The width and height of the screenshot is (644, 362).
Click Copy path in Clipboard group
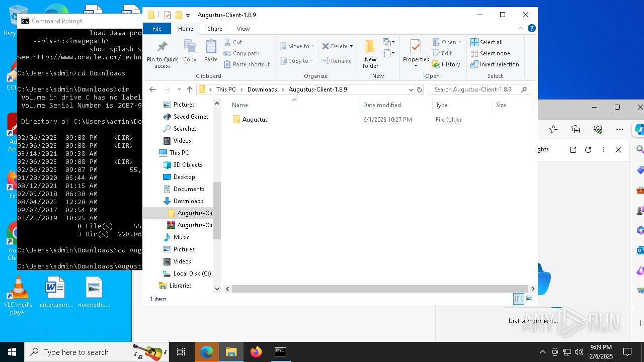(242, 53)
